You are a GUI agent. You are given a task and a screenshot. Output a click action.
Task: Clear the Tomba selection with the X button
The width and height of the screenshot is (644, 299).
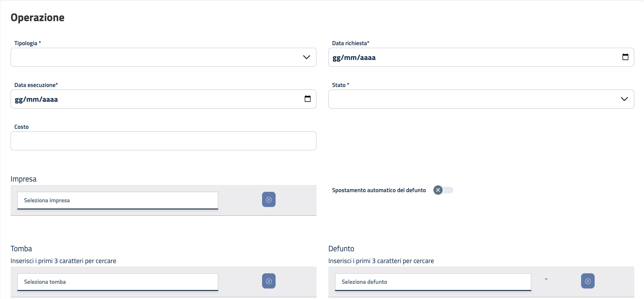[269, 281]
